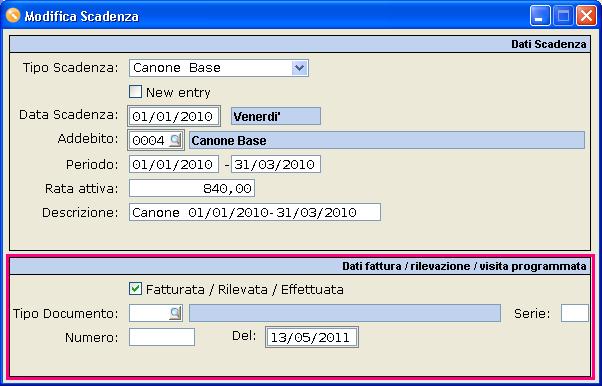Click the Periodo end date 31/03/2010

click(x=276, y=164)
